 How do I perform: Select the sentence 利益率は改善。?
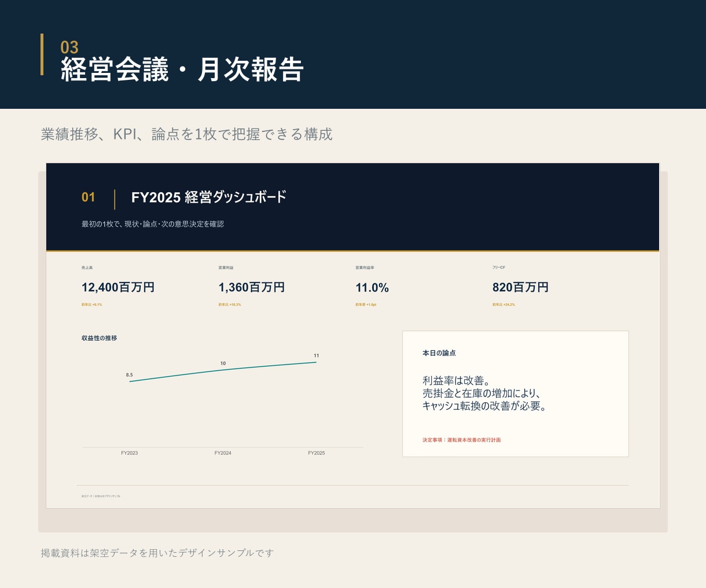[x=457, y=381]
